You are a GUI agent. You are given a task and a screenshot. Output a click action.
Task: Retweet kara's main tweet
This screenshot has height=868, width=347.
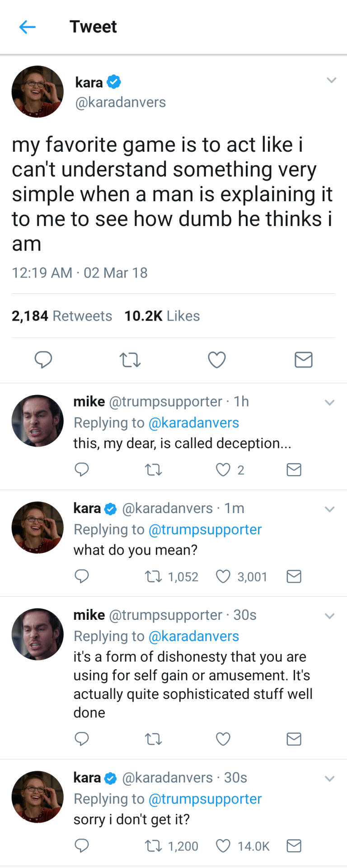click(x=130, y=360)
